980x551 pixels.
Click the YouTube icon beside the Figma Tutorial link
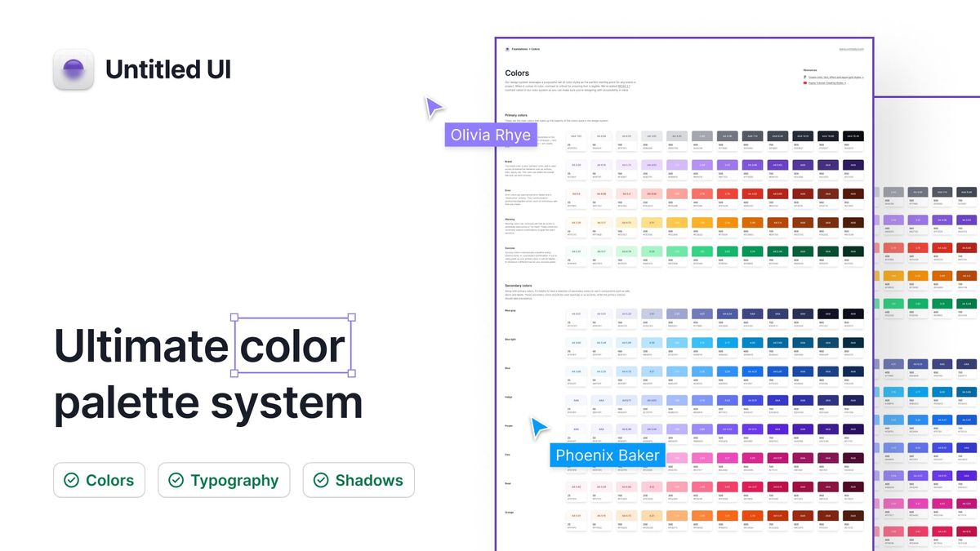coord(805,82)
